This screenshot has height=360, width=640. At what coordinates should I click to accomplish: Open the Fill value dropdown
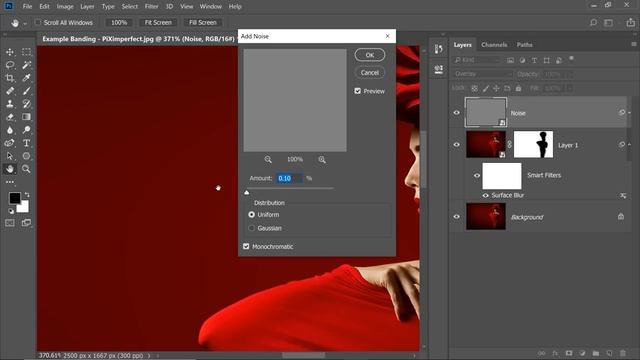click(570, 88)
